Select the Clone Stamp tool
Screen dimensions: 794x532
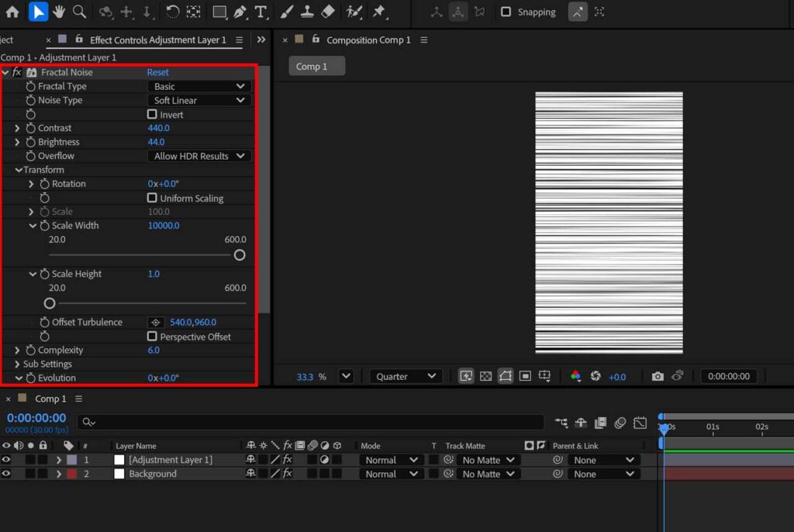point(307,12)
